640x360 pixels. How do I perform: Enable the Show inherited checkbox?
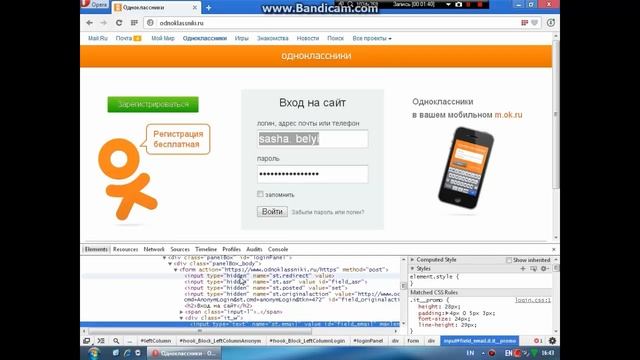[x=509, y=260]
